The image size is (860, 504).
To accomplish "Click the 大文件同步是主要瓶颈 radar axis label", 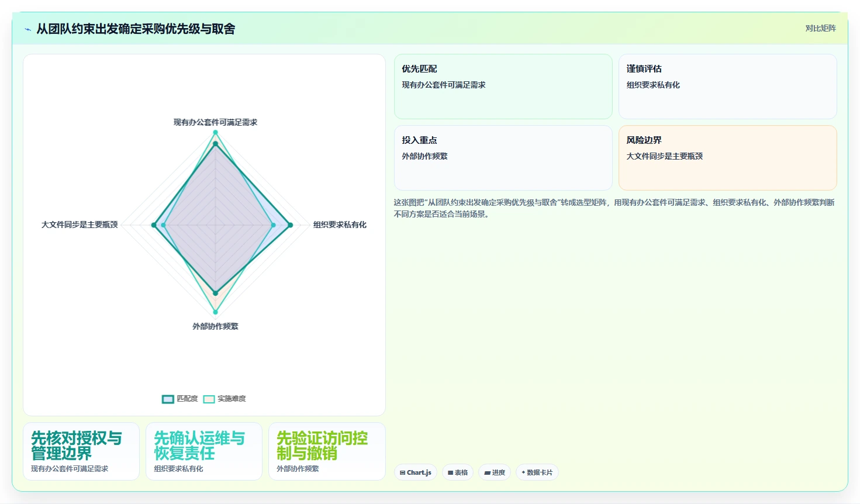I will point(80,225).
